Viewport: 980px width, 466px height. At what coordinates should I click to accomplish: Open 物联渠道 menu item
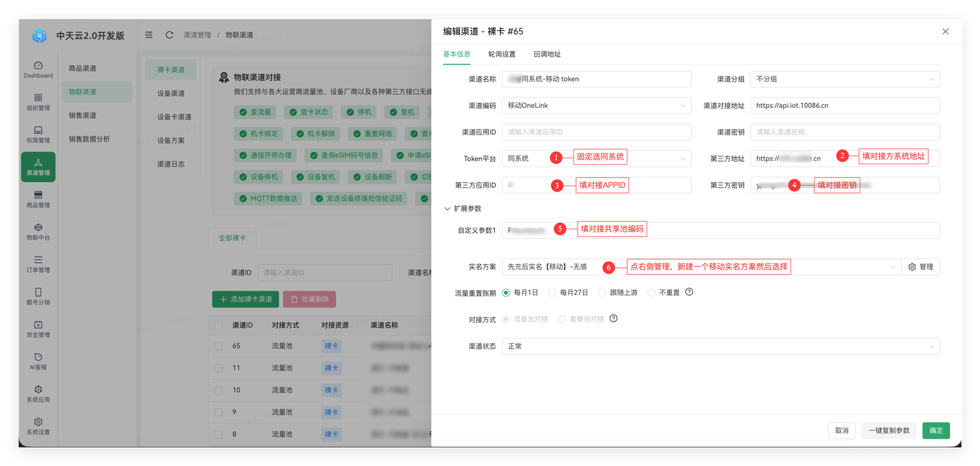coord(97,92)
